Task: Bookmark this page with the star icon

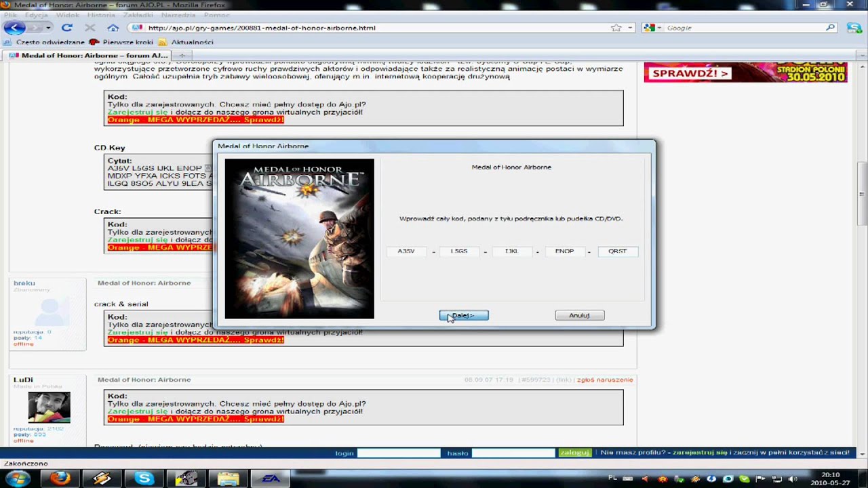Action: [616, 28]
